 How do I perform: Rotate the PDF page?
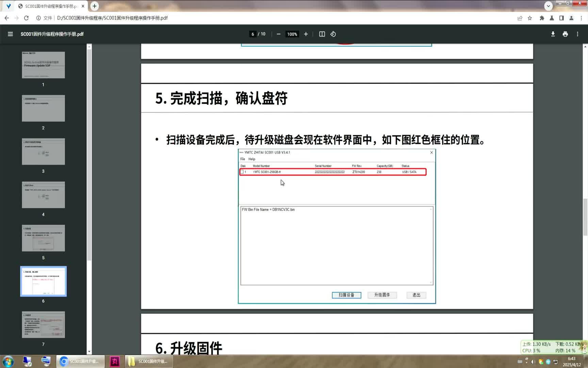click(333, 34)
